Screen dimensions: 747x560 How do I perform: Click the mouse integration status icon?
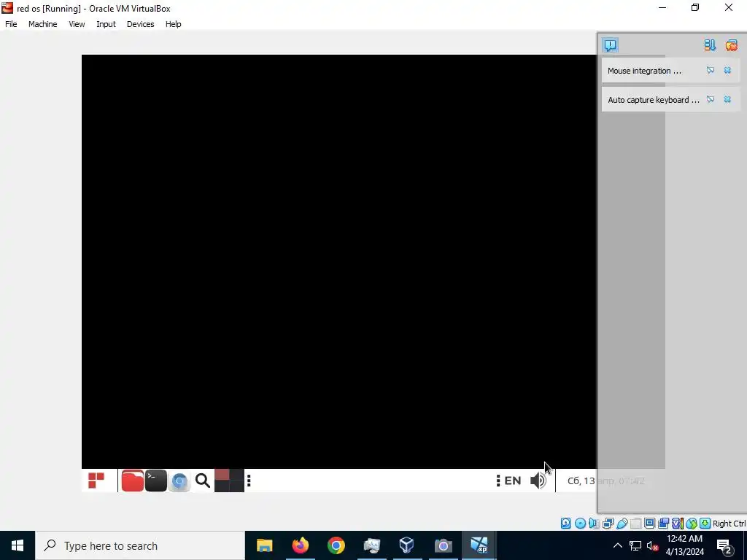[x=692, y=524]
